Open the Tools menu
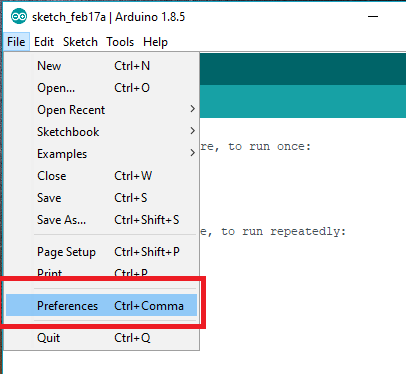Screen dimensions: 406x374 click(x=120, y=42)
